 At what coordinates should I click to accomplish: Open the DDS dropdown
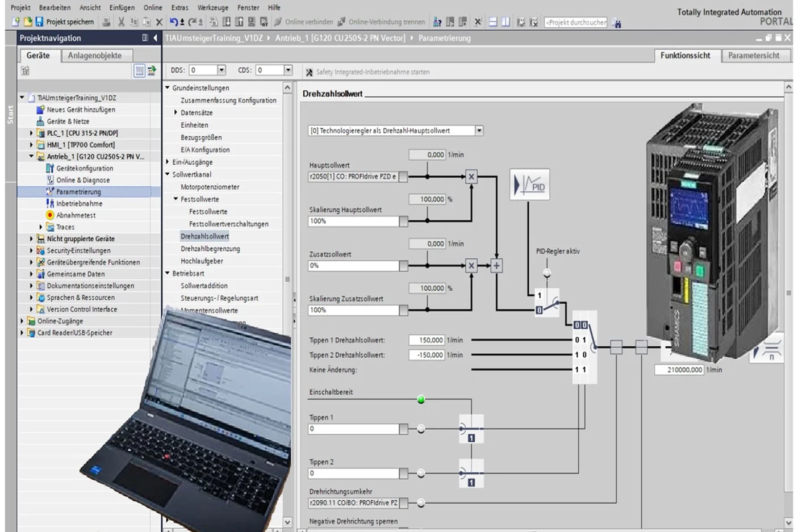click(x=222, y=70)
